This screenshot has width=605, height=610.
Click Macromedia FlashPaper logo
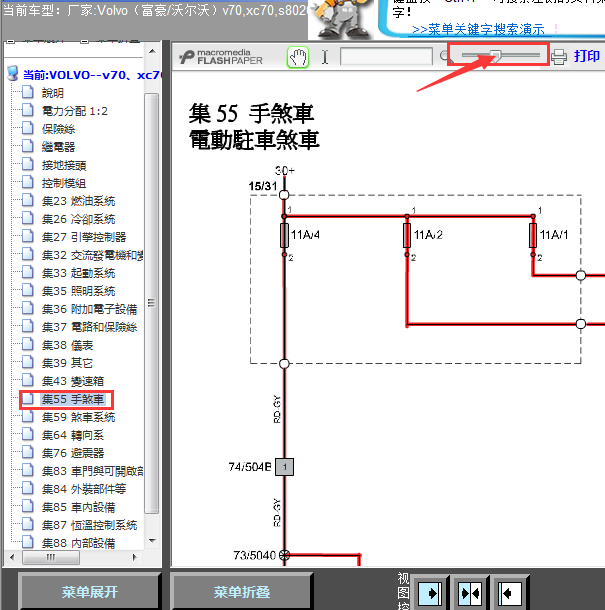[221, 57]
